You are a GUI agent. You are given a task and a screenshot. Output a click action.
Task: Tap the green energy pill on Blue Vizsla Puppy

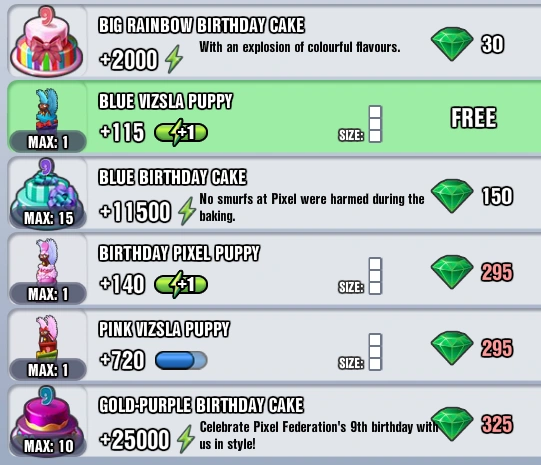pyautogui.click(x=181, y=132)
